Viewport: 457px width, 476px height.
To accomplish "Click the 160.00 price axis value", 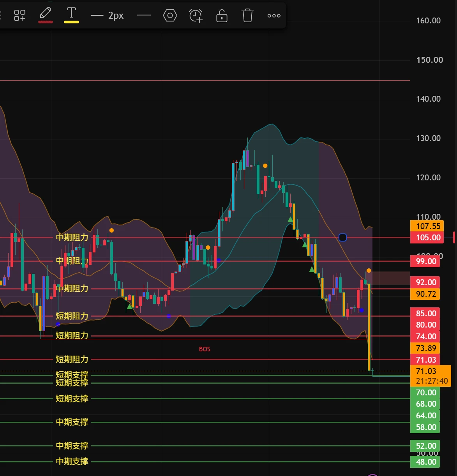I will click(x=428, y=21).
